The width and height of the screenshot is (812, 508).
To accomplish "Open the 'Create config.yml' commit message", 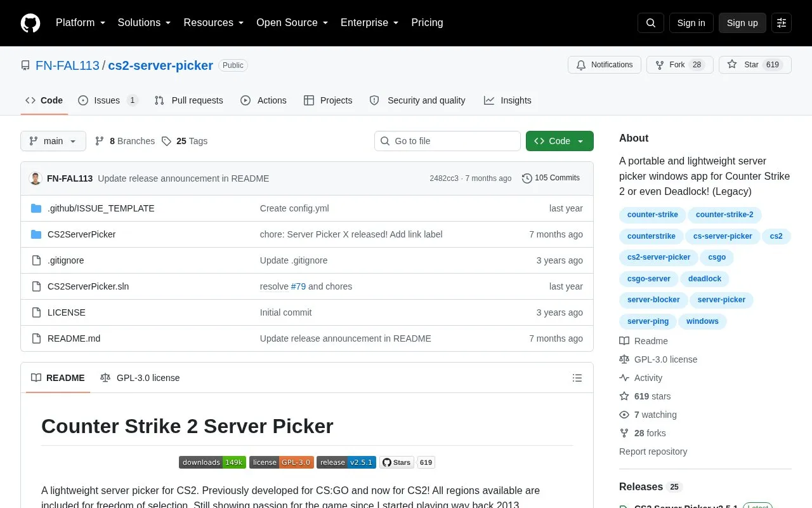I will point(294,208).
